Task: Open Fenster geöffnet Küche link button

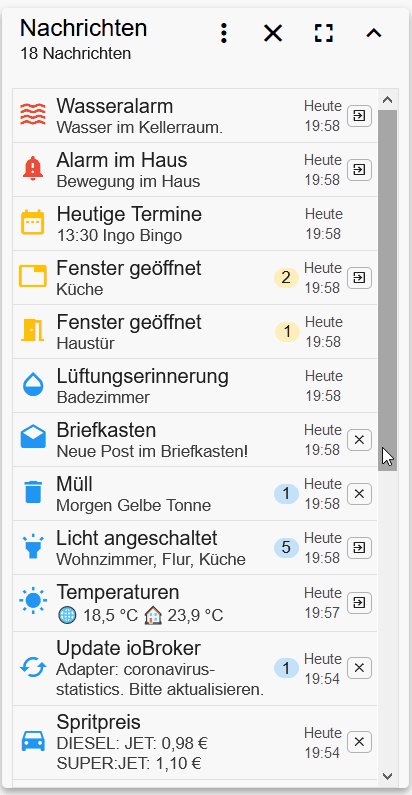Action: tap(359, 278)
